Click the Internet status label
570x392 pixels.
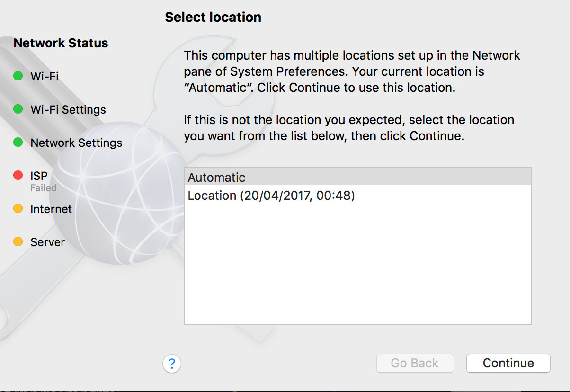pyautogui.click(x=51, y=209)
